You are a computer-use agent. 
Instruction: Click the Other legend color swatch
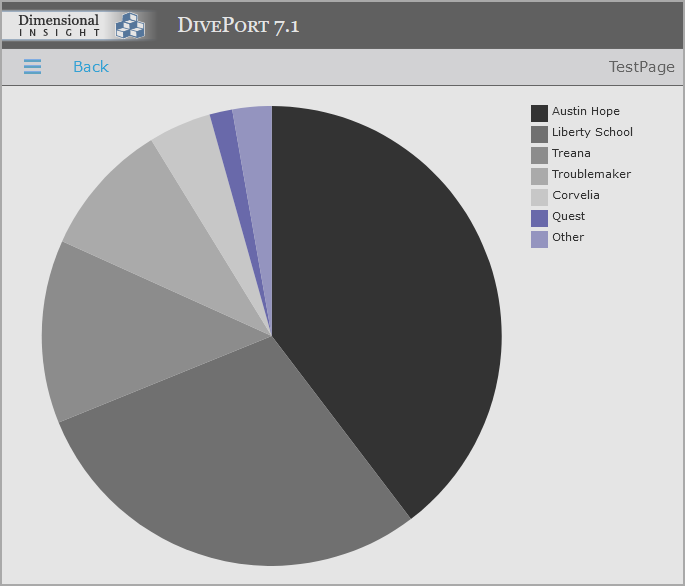tap(539, 239)
